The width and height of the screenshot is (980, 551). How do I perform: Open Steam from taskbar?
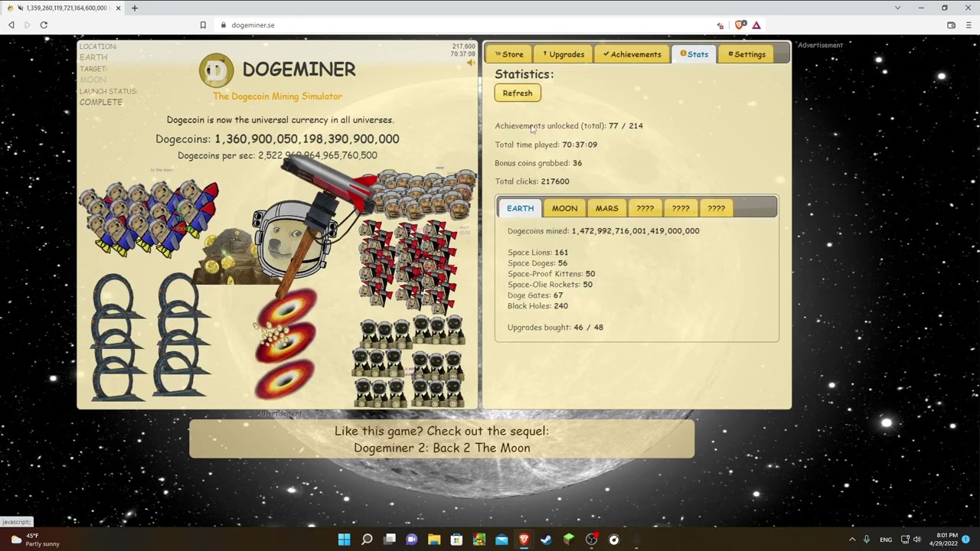(546, 540)
